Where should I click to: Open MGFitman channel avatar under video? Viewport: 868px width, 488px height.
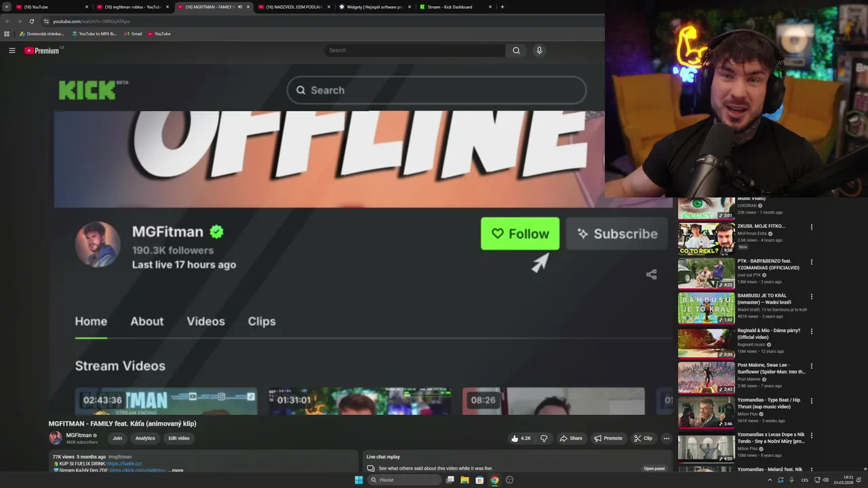pos(55,438)
